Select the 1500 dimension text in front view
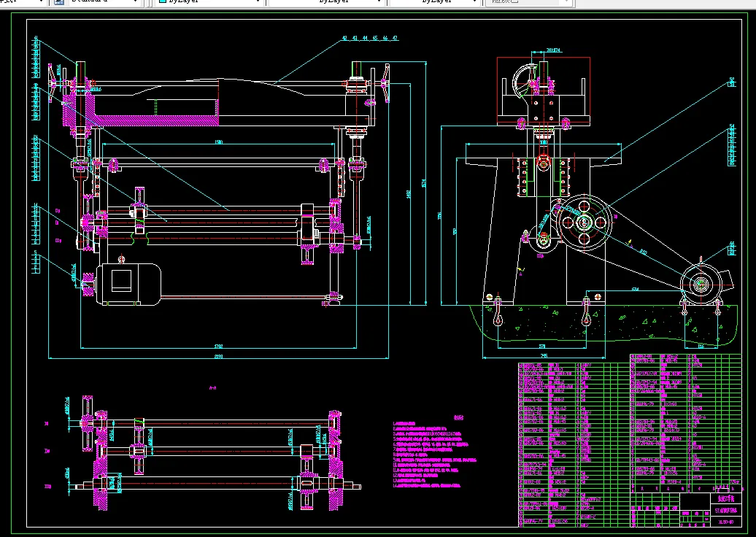The width and height of the screenshot is (756, 537). 218,142
